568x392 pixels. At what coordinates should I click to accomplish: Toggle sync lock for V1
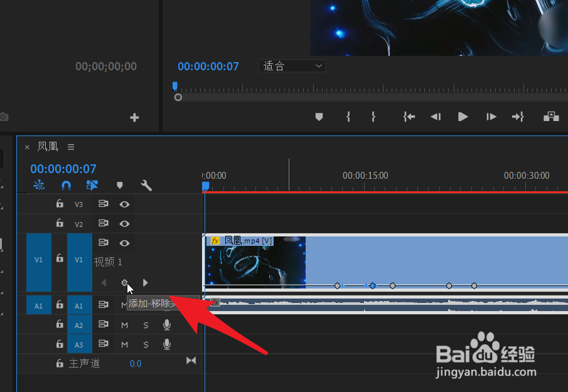pos(103,242)
